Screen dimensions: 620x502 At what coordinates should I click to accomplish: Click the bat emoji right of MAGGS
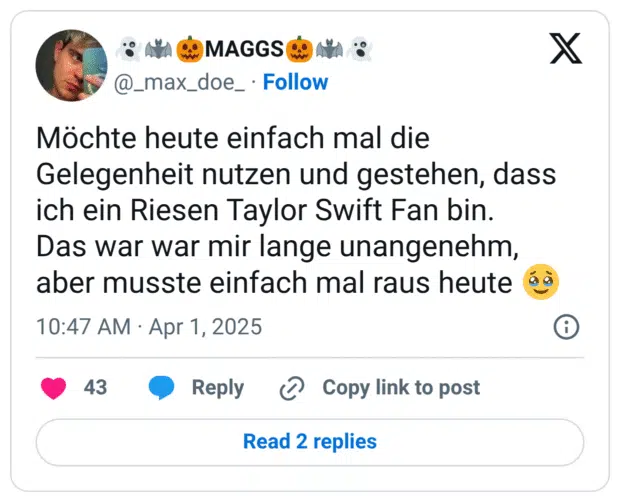point(330,48)
